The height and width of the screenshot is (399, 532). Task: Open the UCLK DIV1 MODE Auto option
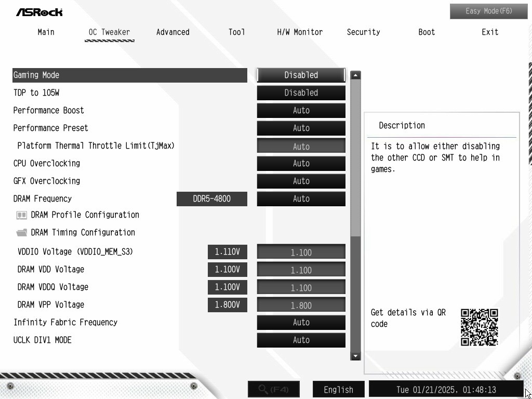[x=301, y=340]
